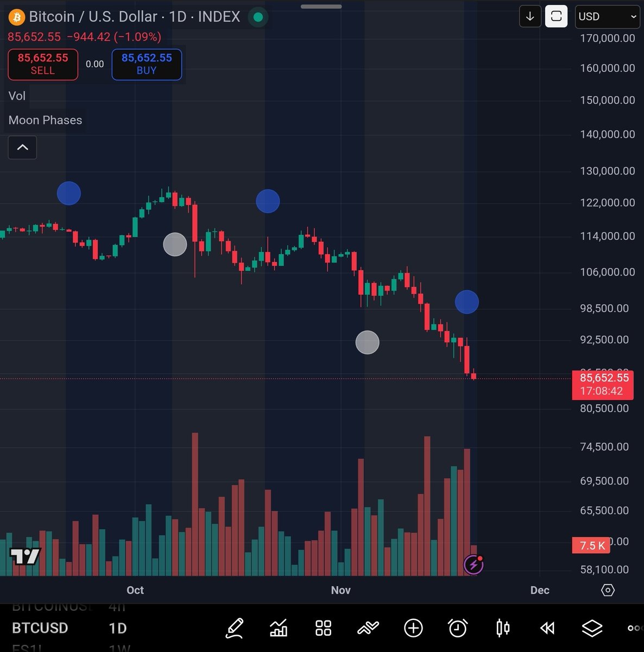
Task: Click the price change −944.42 (−1.09%) text
Action: [114, 37]
